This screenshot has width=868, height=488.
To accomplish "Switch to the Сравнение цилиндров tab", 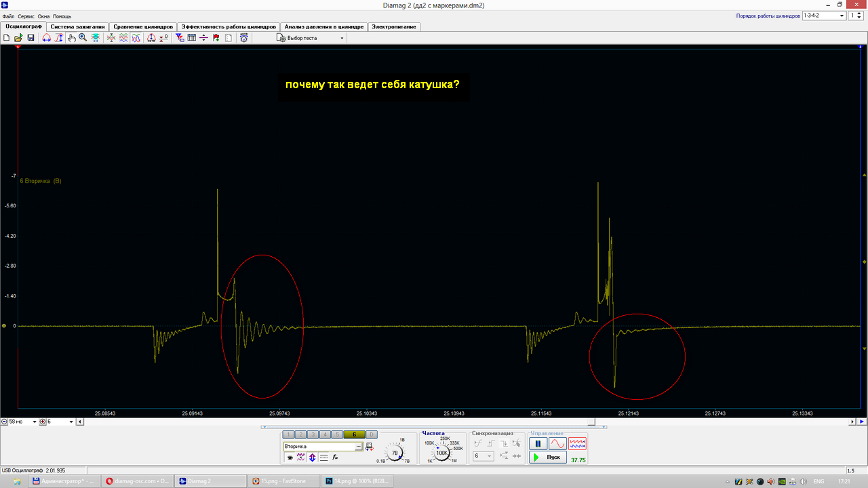I will (142, 26).
